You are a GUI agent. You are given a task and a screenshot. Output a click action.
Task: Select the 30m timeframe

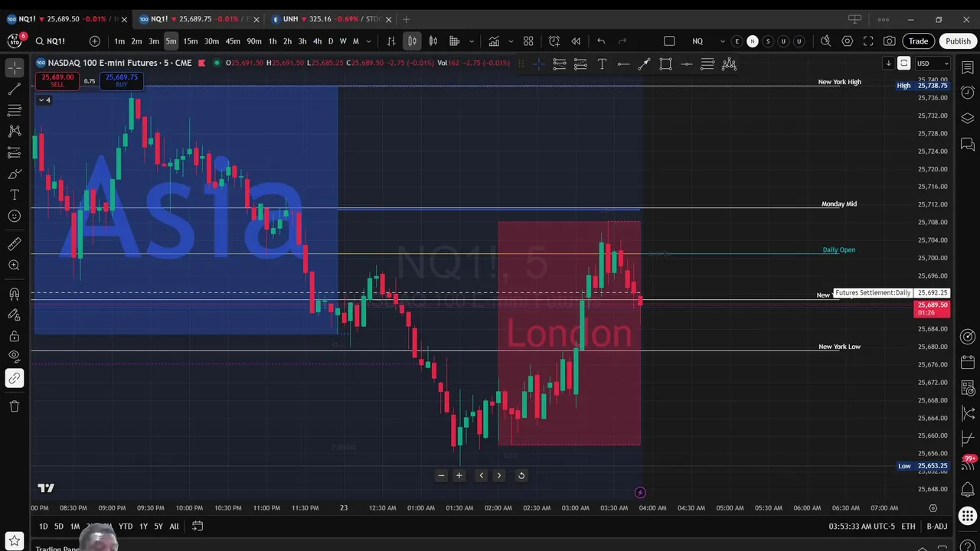pos(211,41)
